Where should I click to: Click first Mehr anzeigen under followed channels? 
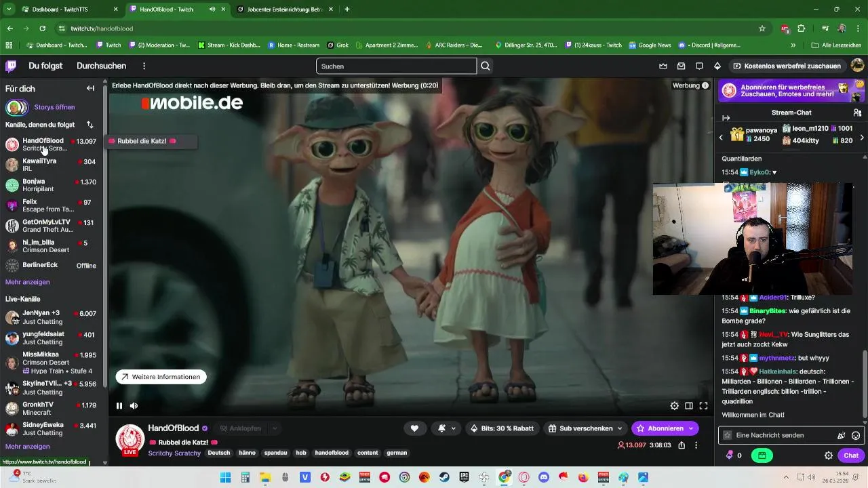27,282
